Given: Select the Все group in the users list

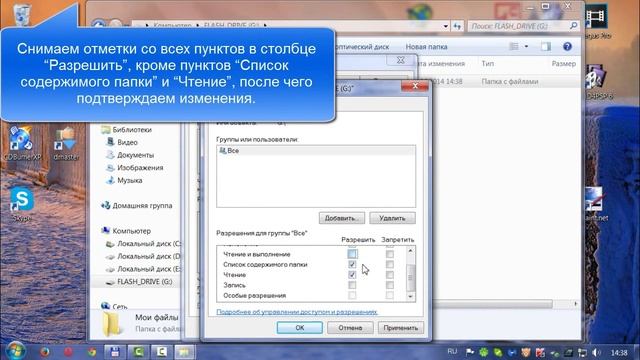Looking at the screenshot, I should [316, 151].
